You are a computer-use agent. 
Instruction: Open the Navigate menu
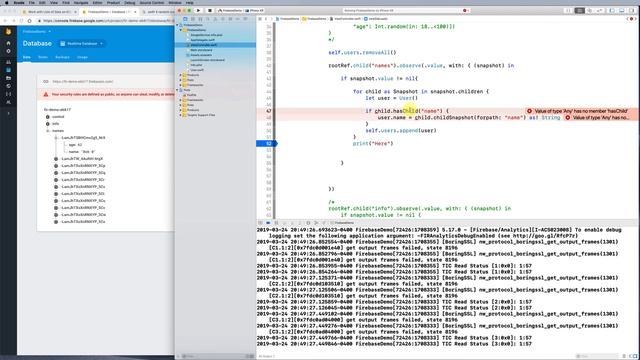(x=81, y=2)
